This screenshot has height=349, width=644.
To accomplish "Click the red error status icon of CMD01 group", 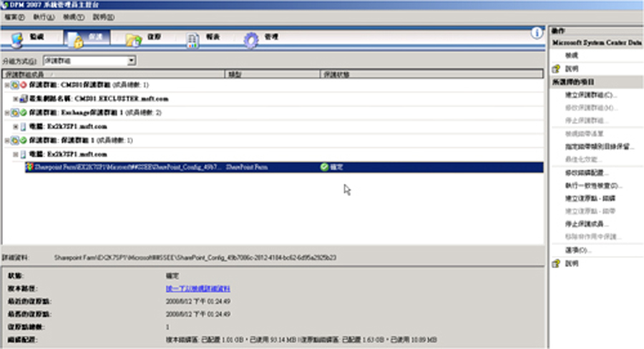I will point(24,85).
